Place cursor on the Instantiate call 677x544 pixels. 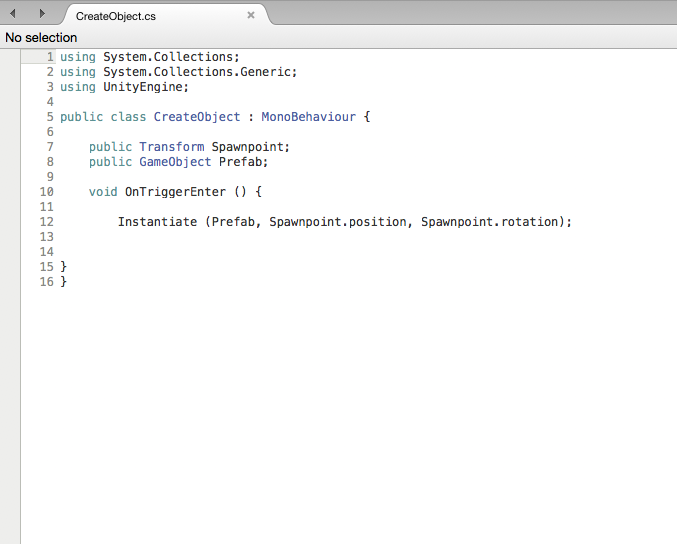(157, 222)
